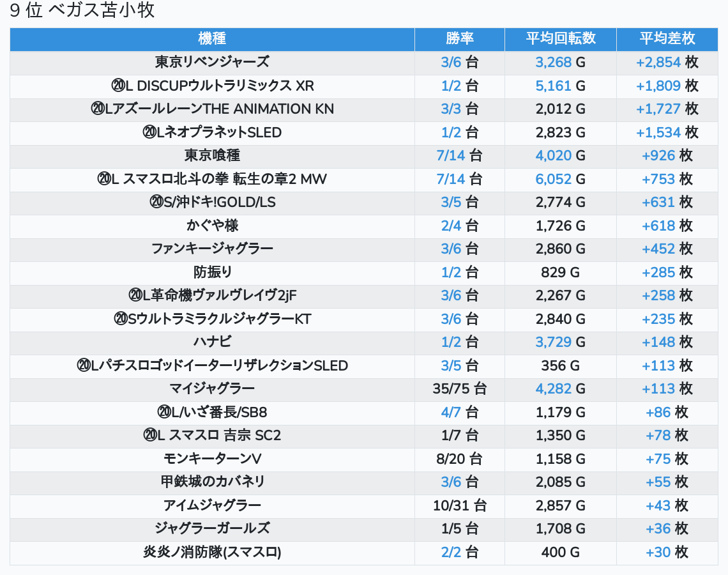Image resolution: width=728 pixels, height=575 pixels.
Task: Select the アイムジャグラー machine name cell
Action: [212, 506]
